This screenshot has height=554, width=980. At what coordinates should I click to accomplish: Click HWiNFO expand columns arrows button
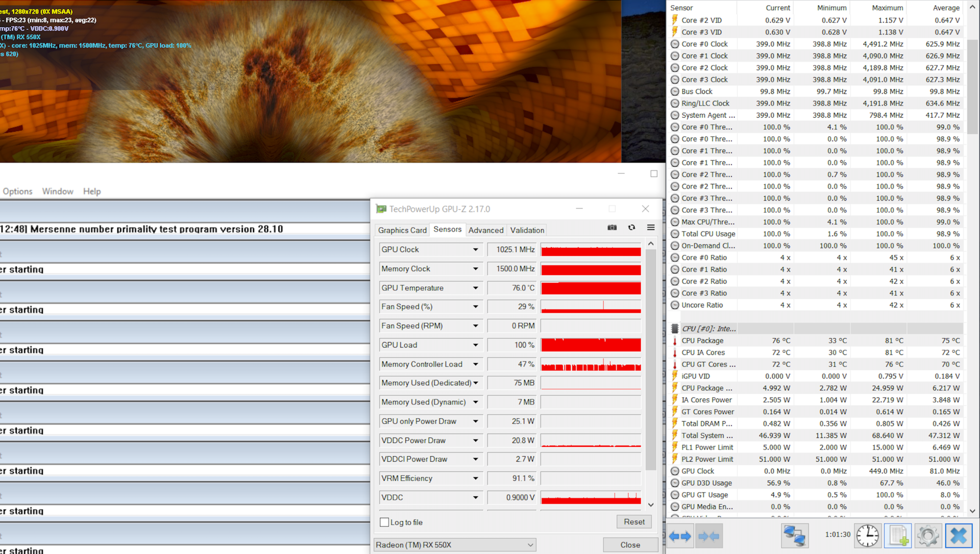(x=680, y=536)
